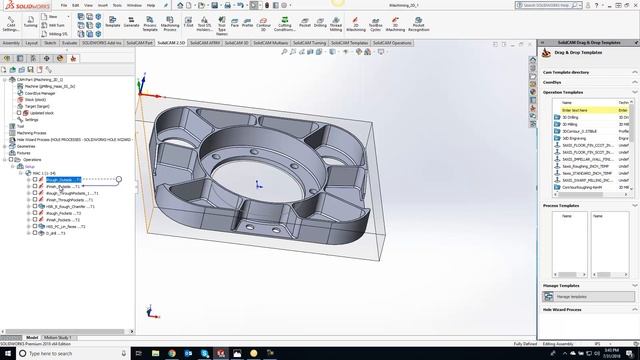640x360 pixels.
Task: Click the tree panel horizontal scrollbar
Action: [67, 331]
